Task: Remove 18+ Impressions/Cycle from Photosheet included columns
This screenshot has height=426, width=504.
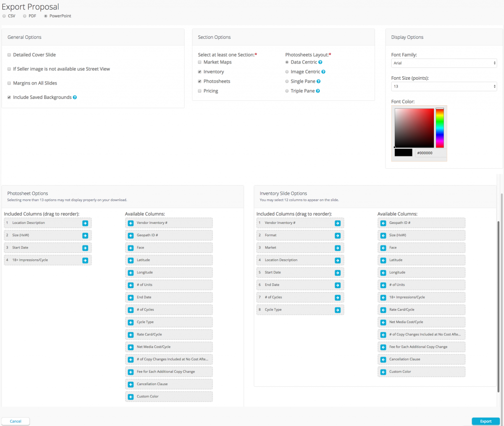Action: (x=85, y=261)
